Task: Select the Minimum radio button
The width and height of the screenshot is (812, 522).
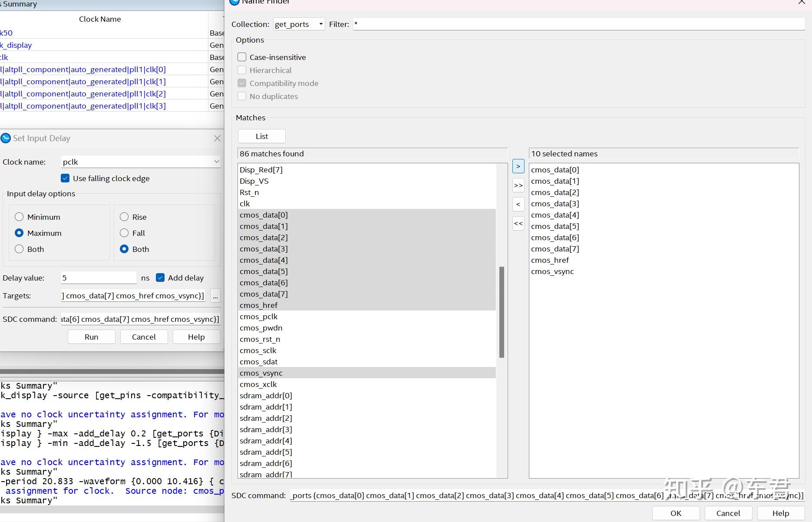Action: click(x=19, y=217)
